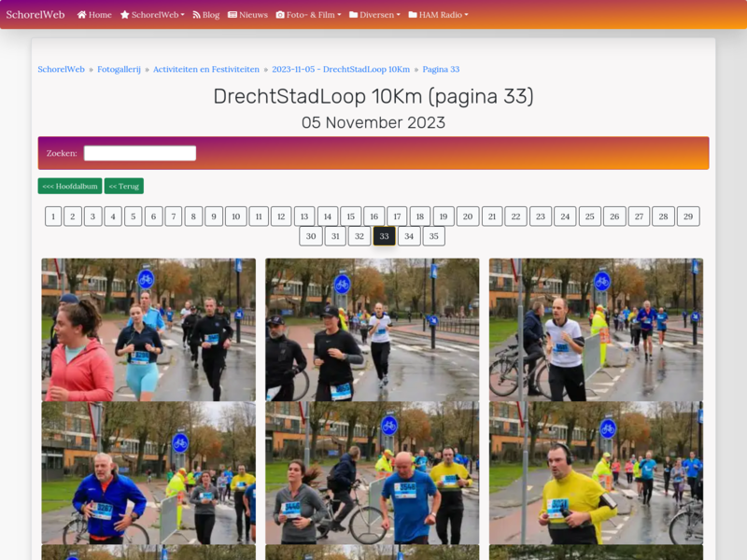The image size is (747, 560).
Task: Follow the Pagina 33 breadcrumb link
Action: click(441, 69)
